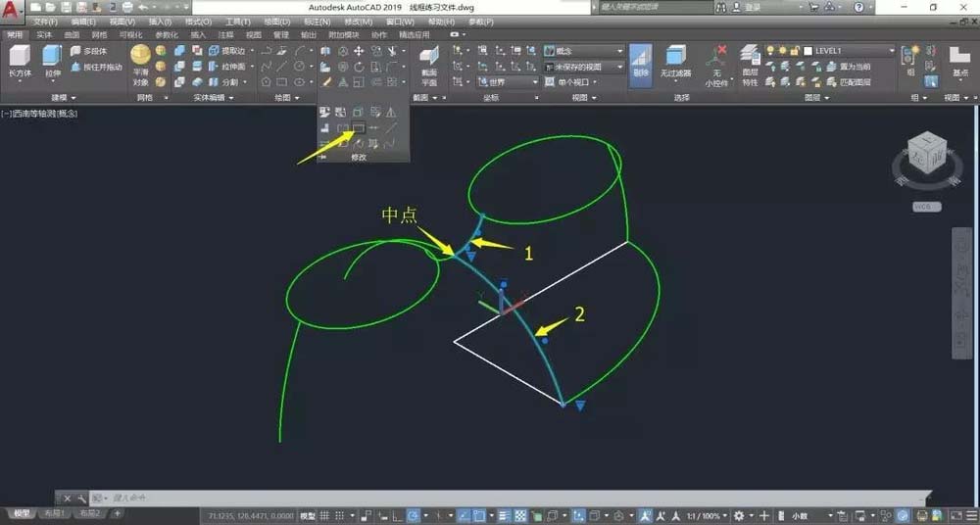Click the undo arrow in quick access
This screenshot has height=525, width=980.
point(142,8)
